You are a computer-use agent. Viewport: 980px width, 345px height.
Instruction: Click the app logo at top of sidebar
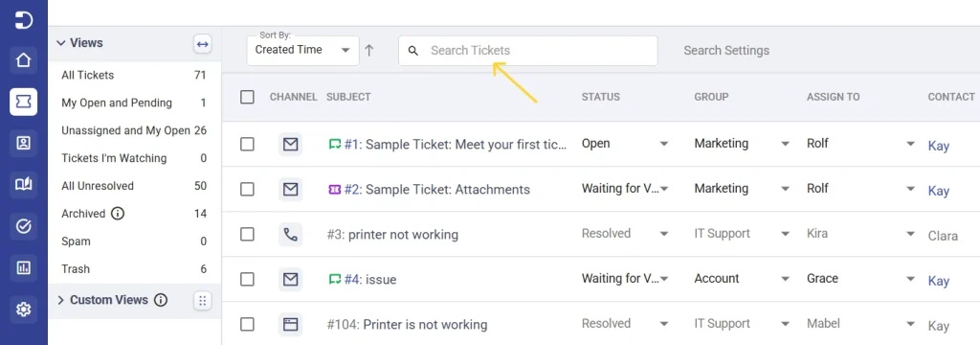click(x=23, y=19)
